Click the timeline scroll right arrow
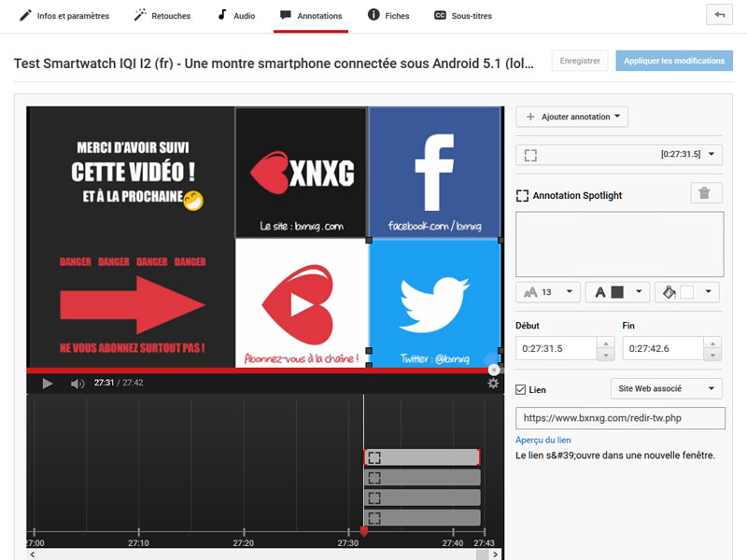The height and width of the screenshot is (560, 747). [x=496, y=554]
